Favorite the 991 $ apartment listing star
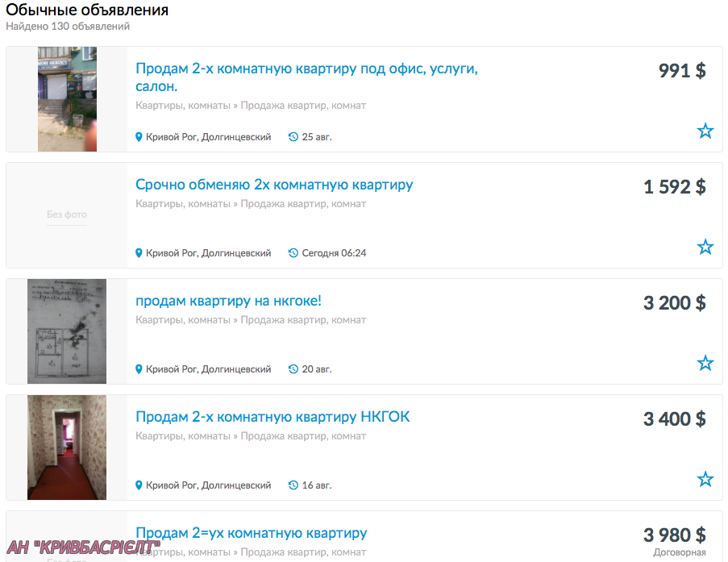 [705, 131]
